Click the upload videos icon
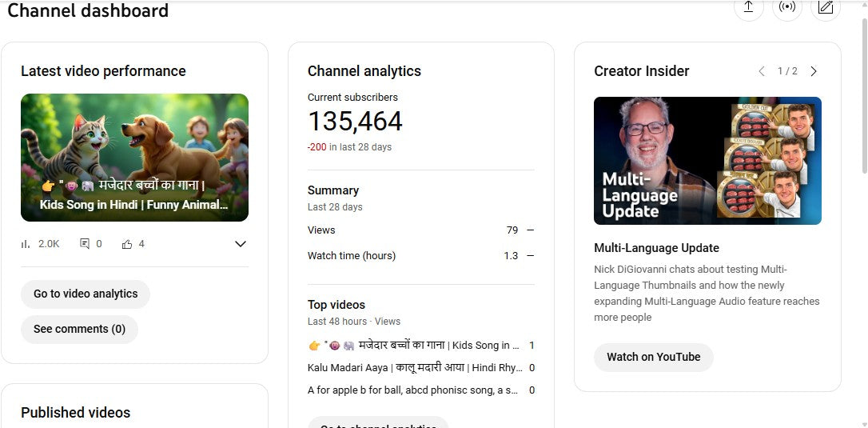The width and height of the screenshot is (868, 428). pos(748,7)
